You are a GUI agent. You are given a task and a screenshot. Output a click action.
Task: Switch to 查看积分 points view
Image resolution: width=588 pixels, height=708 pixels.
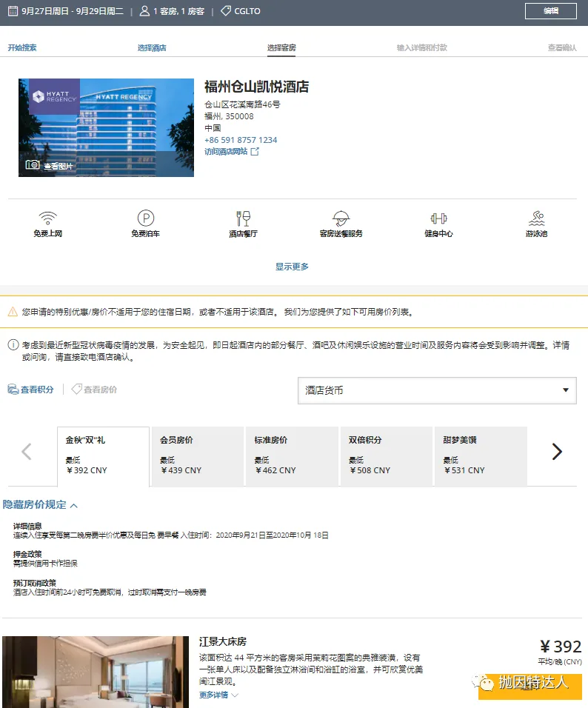(37, 390)
